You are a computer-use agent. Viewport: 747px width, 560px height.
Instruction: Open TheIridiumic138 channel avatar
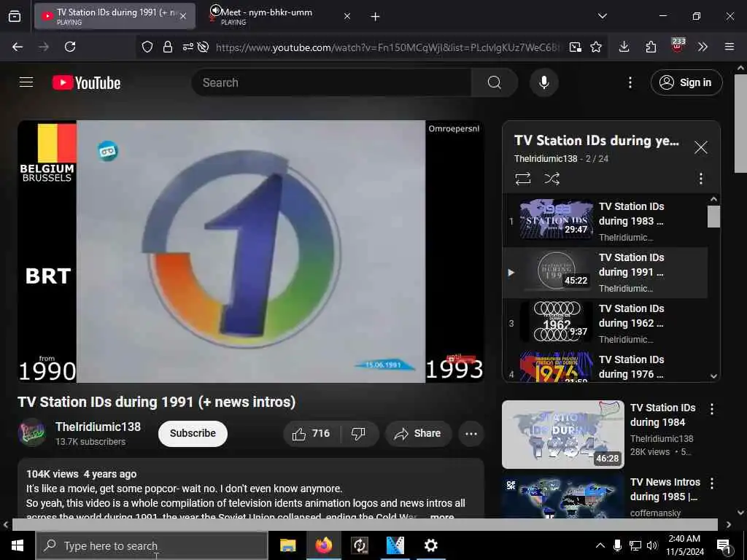[31, 432]
